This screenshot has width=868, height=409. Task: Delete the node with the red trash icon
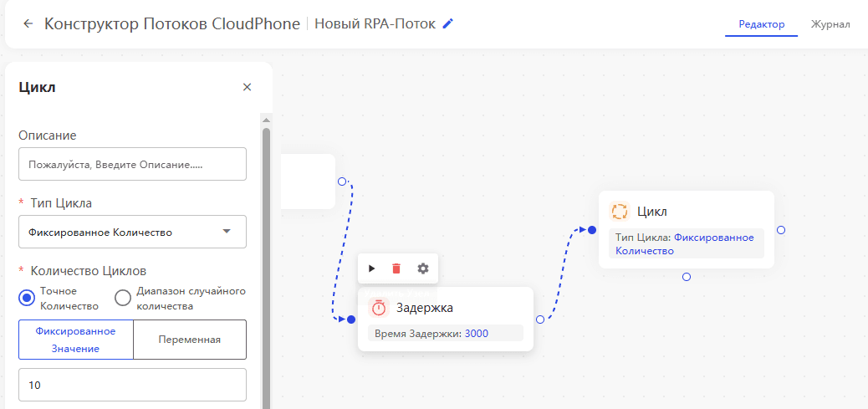point(396,268)
